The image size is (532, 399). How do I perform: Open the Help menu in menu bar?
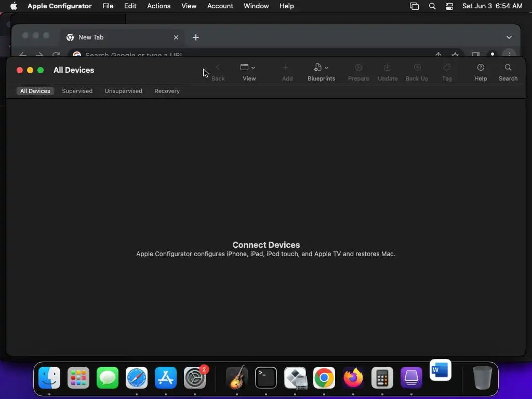[287, 6]
